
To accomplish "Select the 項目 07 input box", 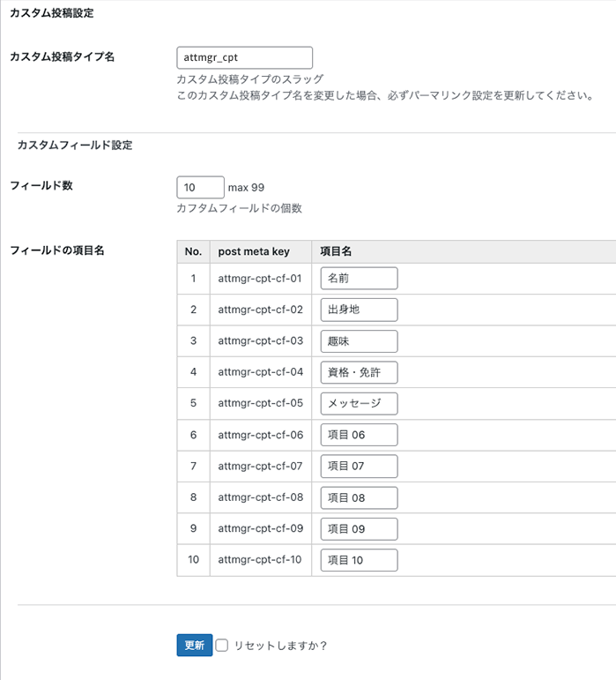I will (360, 467).
